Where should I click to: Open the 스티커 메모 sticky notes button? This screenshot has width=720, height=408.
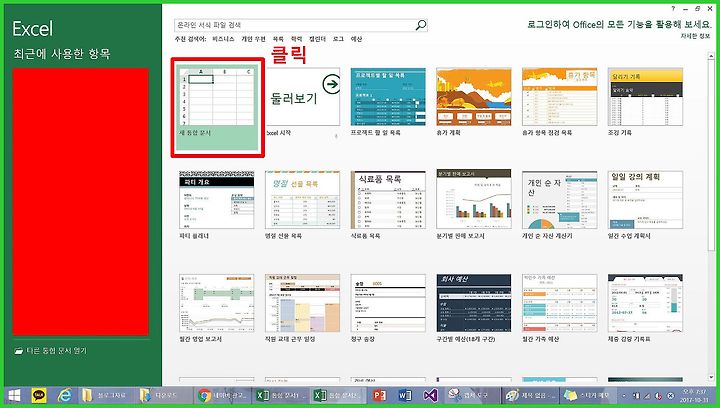coord(587,395)
